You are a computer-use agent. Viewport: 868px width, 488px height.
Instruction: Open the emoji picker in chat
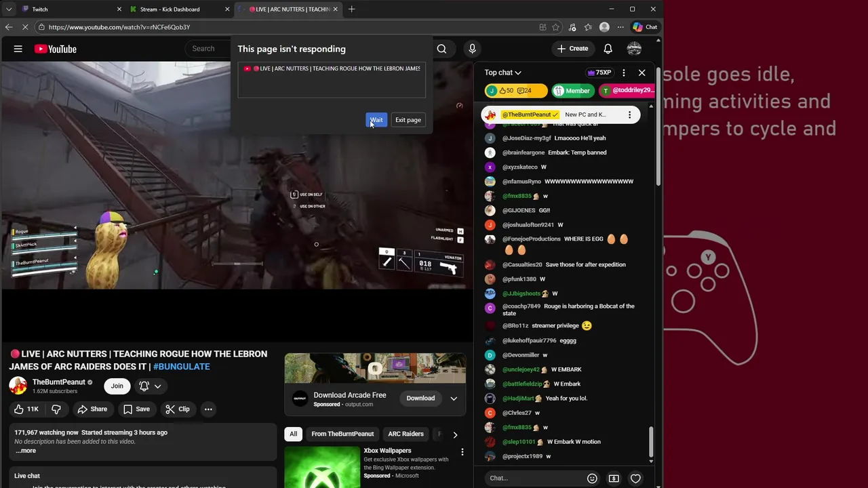tap(592, 479)
